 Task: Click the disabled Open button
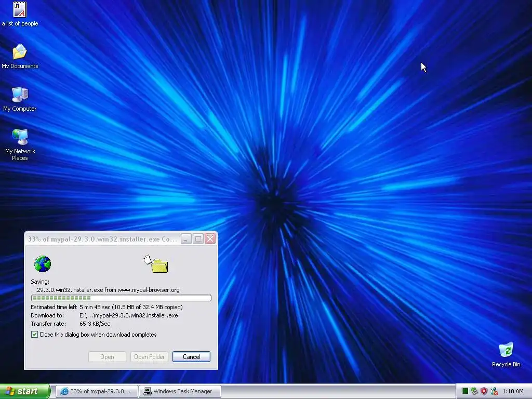point(107,356)
